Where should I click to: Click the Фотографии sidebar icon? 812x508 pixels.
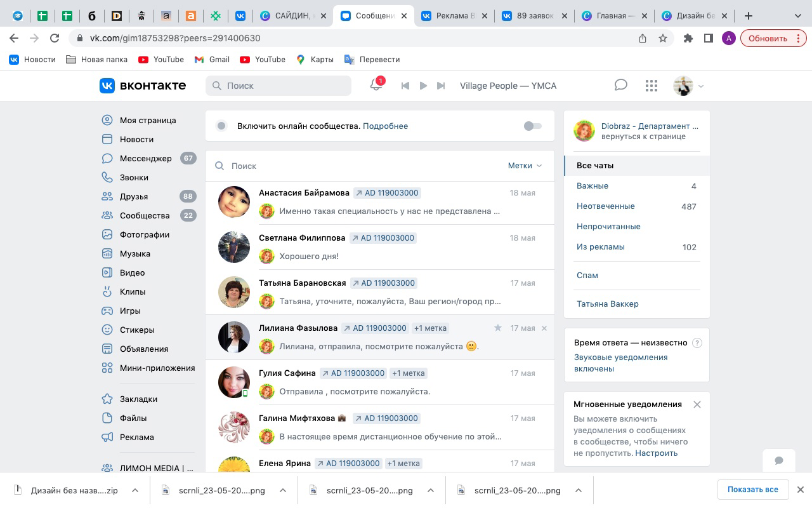[x=107, y=234]
